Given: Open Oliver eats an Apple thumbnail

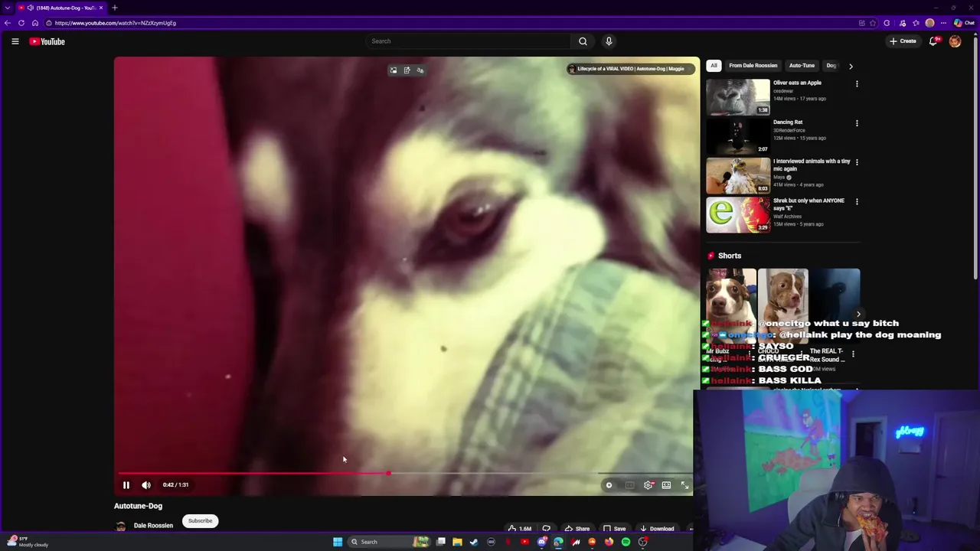Looking at the screenshot, I should click(x=738, y=96).
